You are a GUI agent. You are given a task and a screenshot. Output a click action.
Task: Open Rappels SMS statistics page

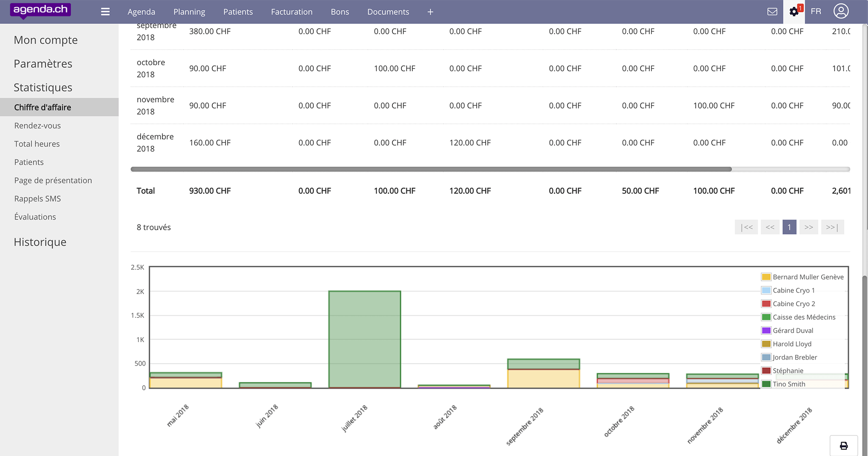coord(37,198)
